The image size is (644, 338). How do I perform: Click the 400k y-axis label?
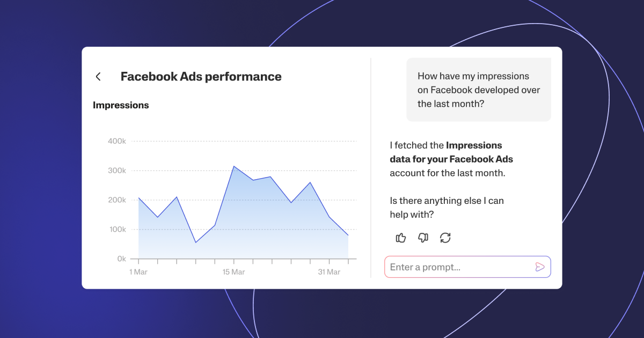(x=116, y=141)
